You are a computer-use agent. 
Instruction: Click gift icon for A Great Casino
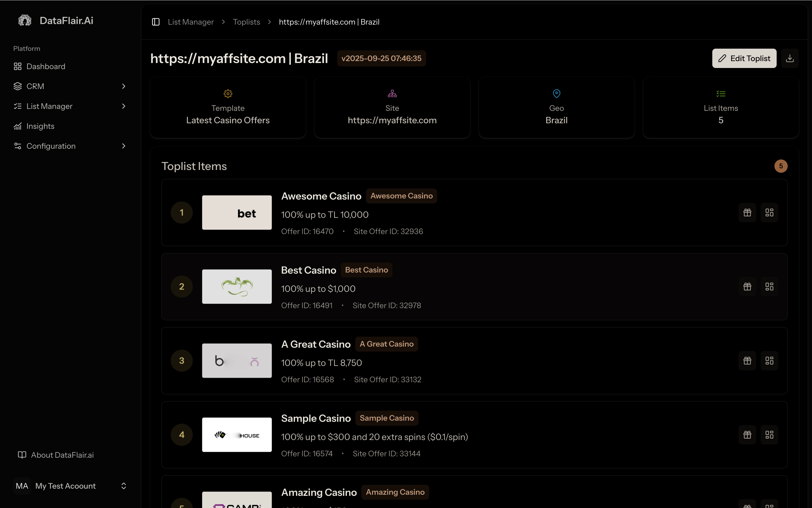[747, 360]
